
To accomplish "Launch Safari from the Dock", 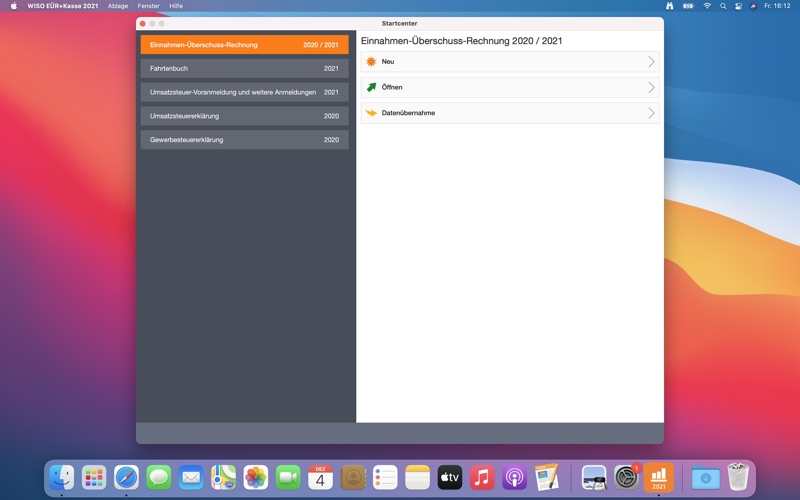I will coord(126,478).
